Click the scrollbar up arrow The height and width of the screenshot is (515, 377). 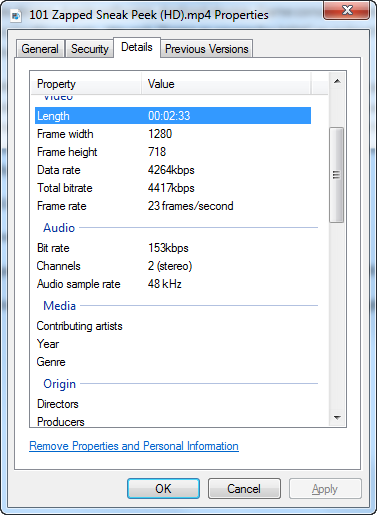(x=337, y=81)
